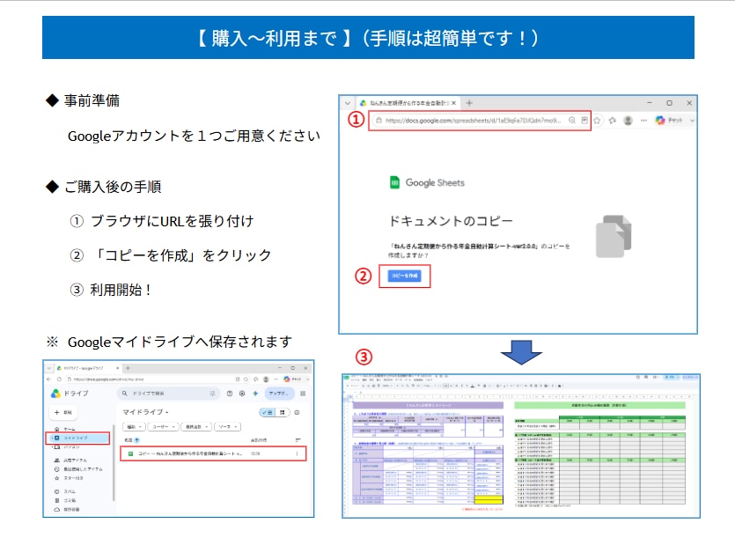Open スパム in Drive sidebar
The image size is (735, 560).
click(x=66, y=491)
